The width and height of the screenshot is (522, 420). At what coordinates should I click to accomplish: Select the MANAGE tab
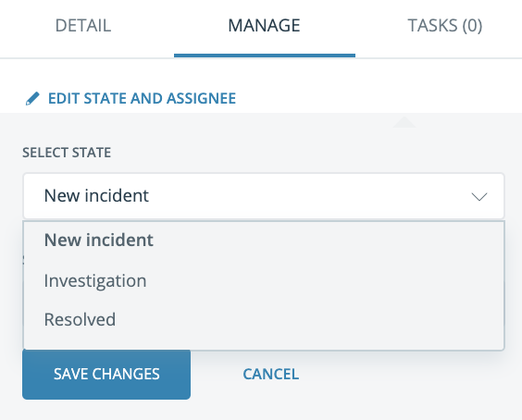click(265, 26)
